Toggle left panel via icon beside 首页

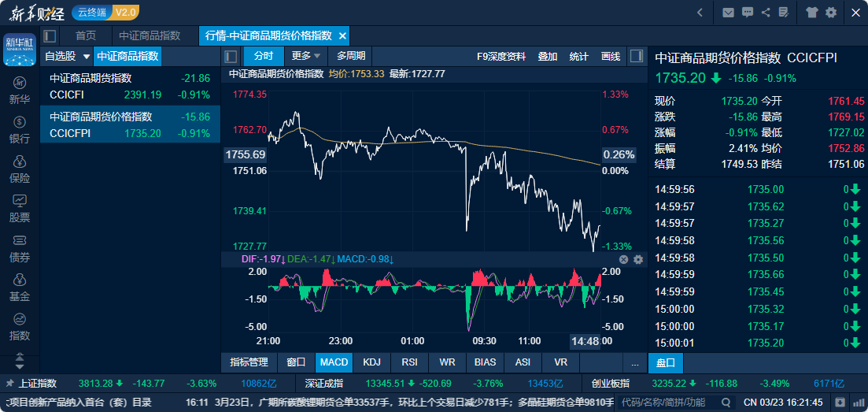point(50,36)
